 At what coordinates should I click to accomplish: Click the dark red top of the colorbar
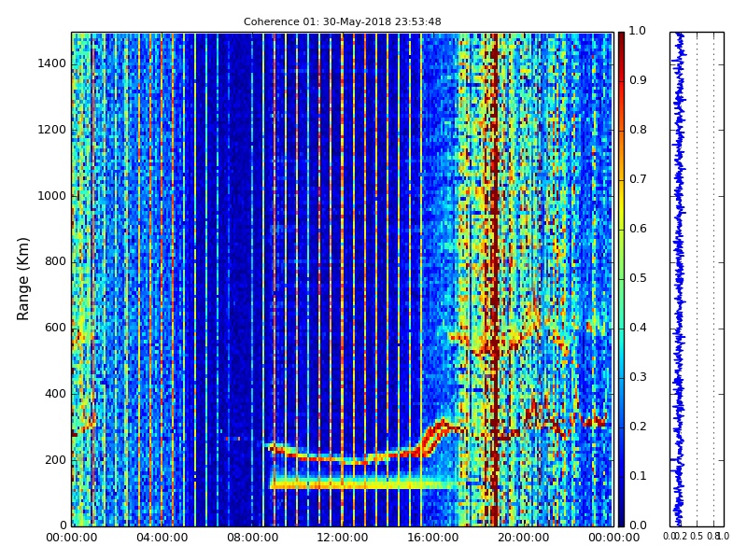point(621,40)
